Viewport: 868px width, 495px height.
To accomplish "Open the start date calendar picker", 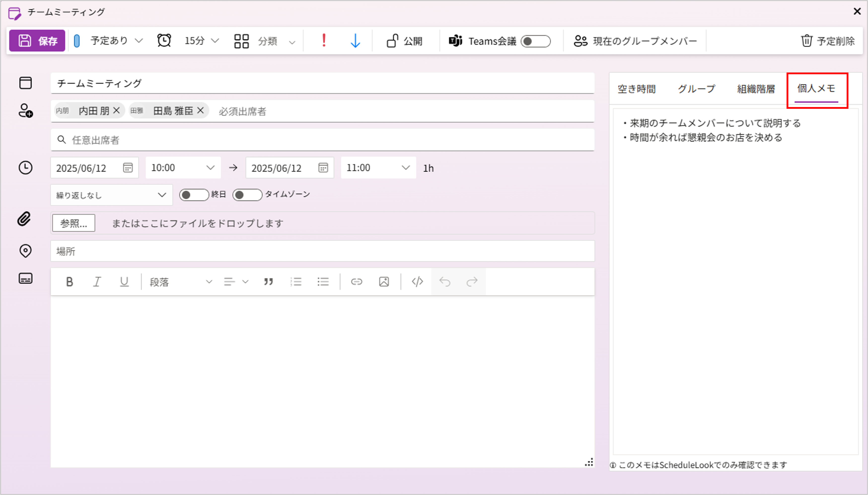I will coord(128,168).
